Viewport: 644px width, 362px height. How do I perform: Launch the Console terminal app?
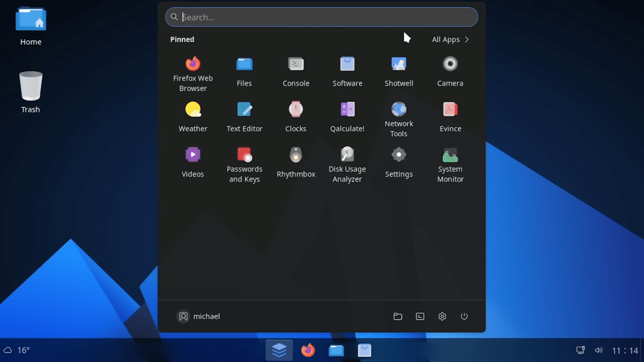click(296, 64)
